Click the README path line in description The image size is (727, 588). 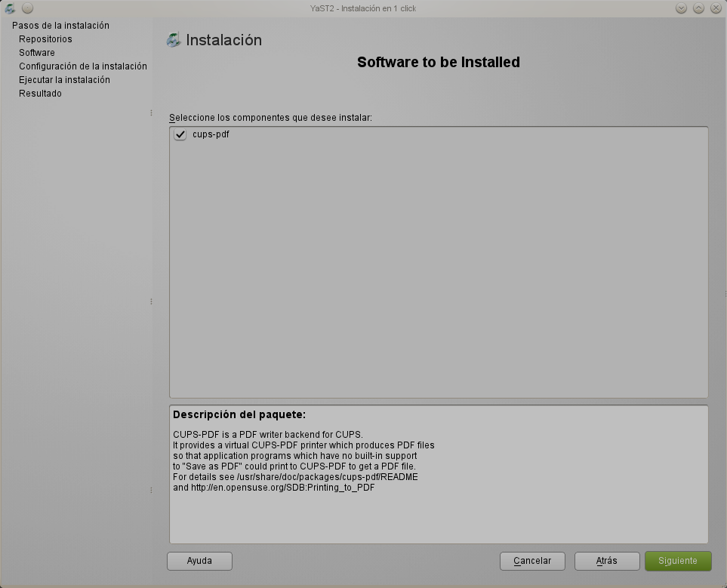[295, 477]
